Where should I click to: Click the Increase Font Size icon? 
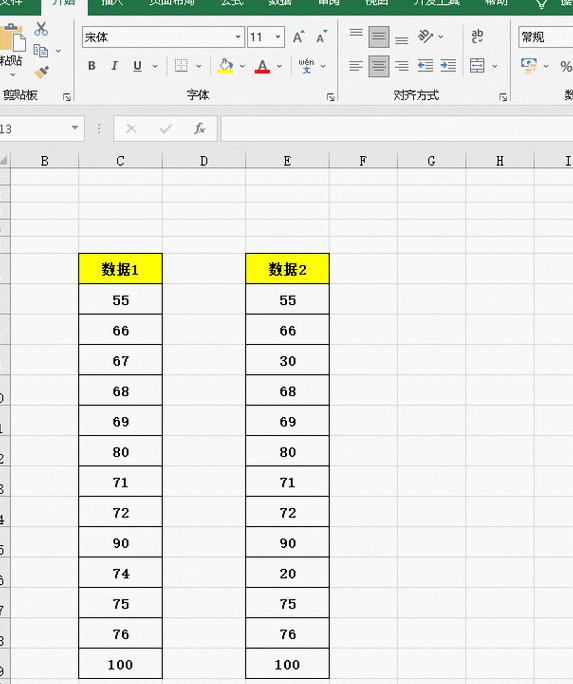[298, 37]
